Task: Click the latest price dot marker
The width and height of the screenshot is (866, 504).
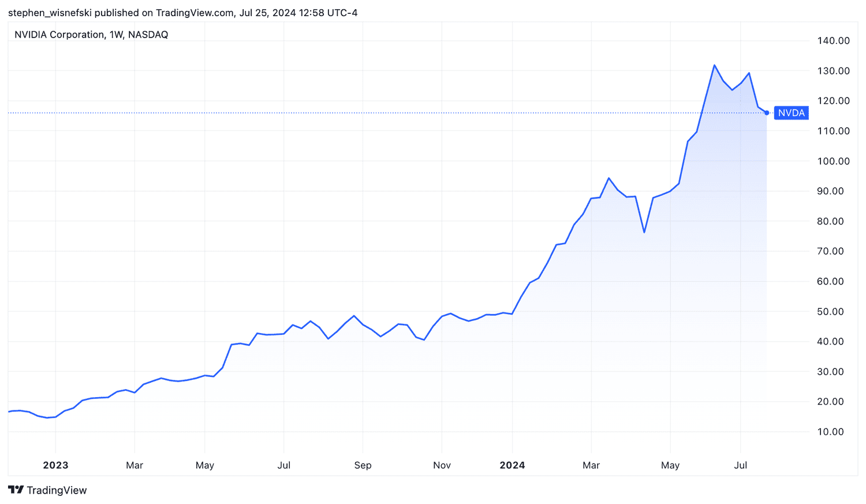Action: tap(767, 113)
